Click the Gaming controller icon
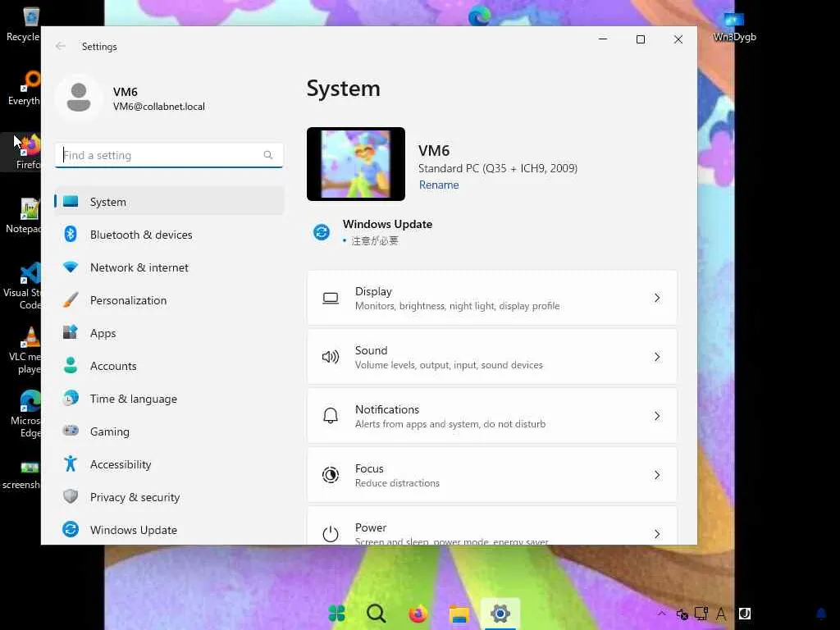 [71, 430]
